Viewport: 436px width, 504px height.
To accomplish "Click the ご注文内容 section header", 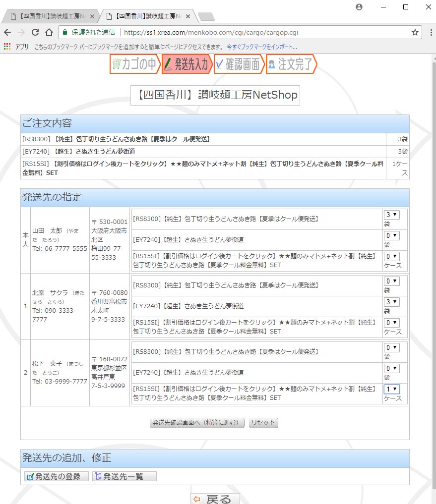I will tap(215, 124).
